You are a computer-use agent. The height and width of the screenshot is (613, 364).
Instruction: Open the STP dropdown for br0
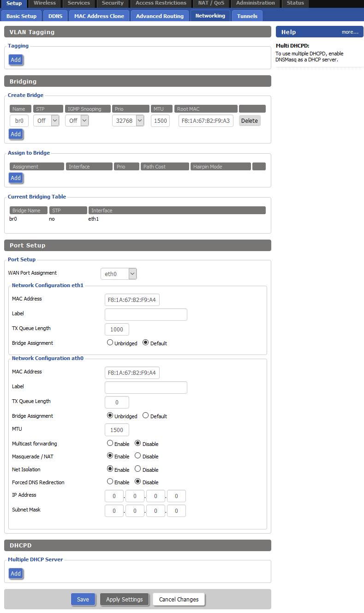(46, 120)
